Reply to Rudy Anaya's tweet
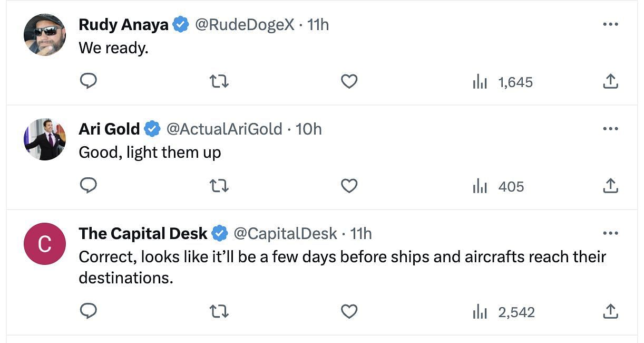This screenshot has height=343, width=644. (x=88, y=81)
